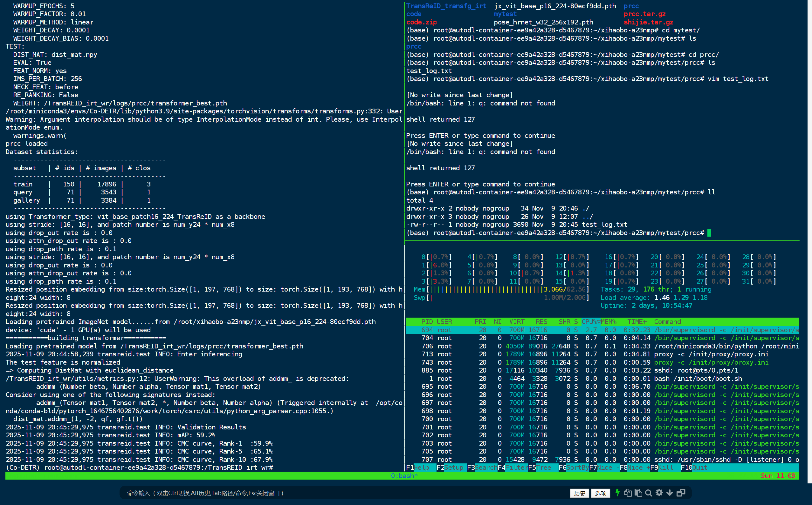Click the green lightning quick-command icon

[x=617, y=493]
